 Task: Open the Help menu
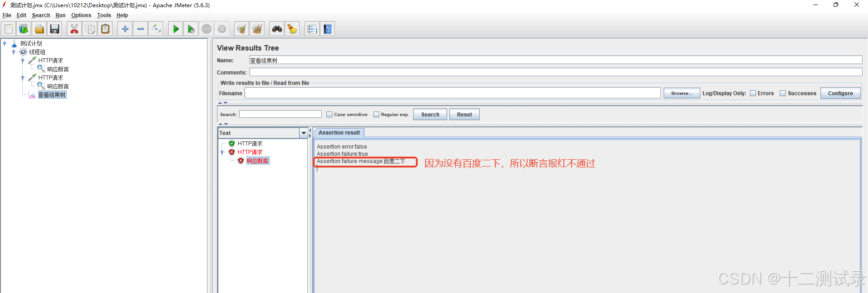pos(122,15)
